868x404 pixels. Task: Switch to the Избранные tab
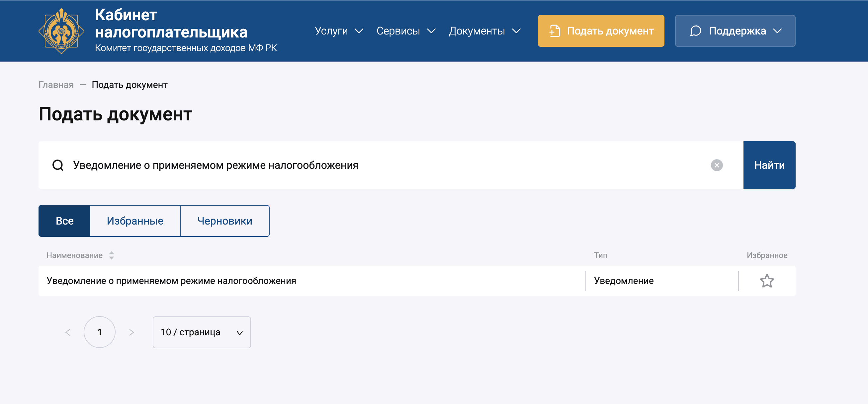point(135,221)
